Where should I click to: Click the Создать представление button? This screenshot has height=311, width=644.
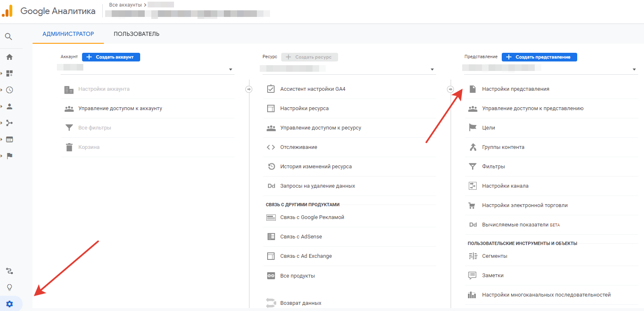[x=539, y=57]
